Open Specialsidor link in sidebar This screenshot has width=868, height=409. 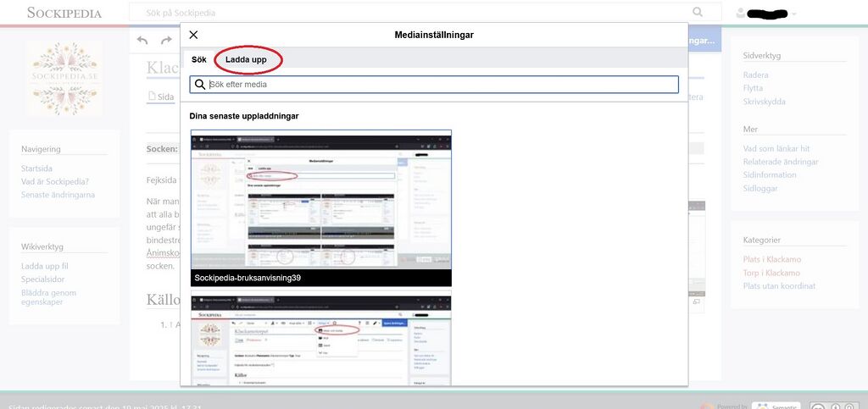(x=44, y=279)
